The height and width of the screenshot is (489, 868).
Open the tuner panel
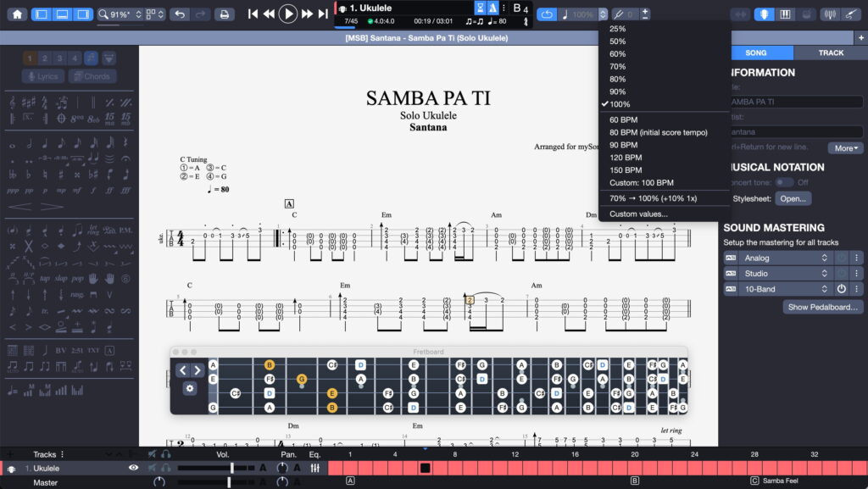tap(830, 14)
